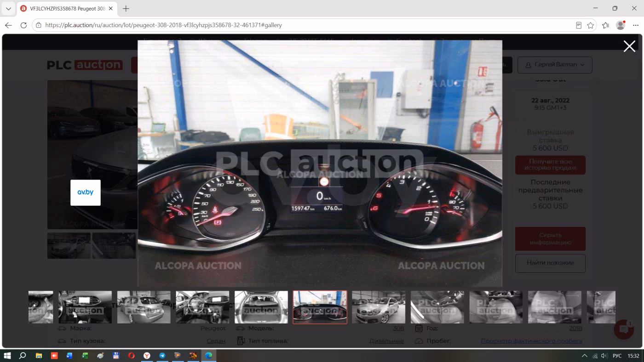The width and height of the screenshot is (644, 362).
Task: Open Word from the taskbar
Action: [x=69, y=356]
